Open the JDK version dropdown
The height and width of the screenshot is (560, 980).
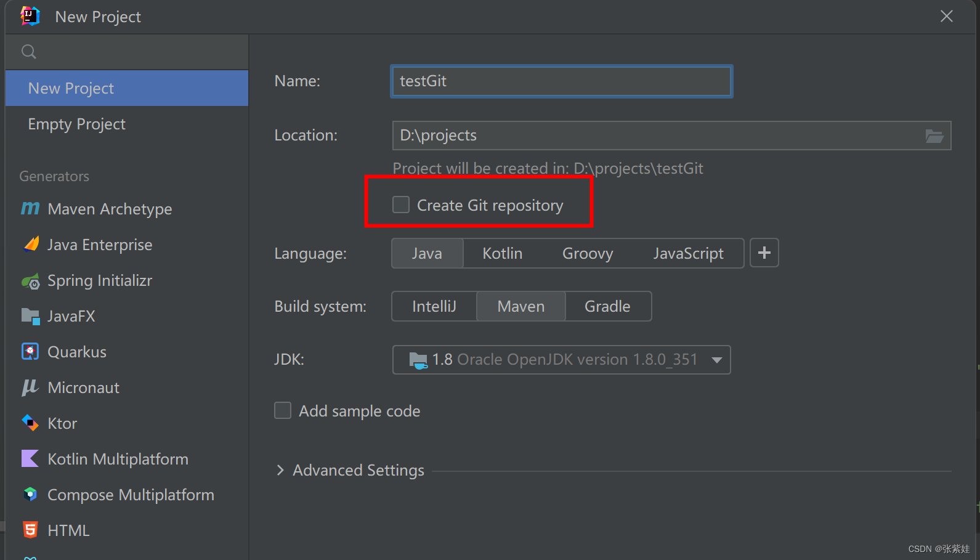[562, 360]
